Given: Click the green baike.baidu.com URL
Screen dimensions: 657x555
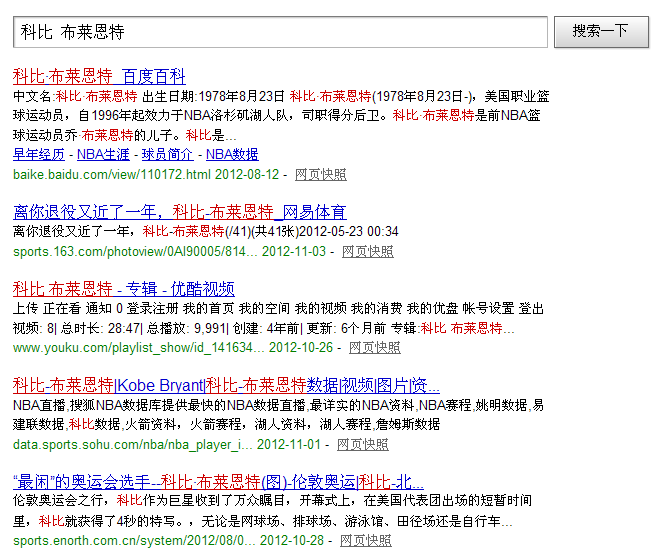Looking at the screenshot, I should [x=112, y=174].
